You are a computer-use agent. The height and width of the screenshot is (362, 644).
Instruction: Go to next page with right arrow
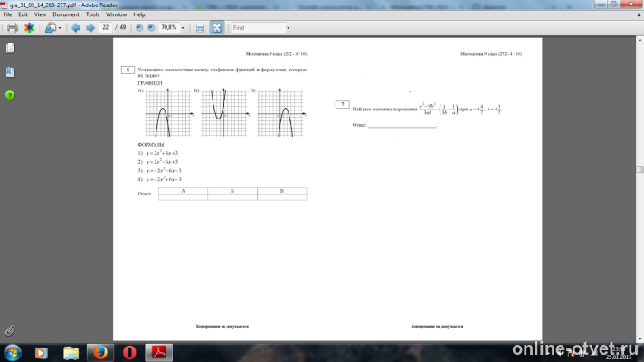click(90, 28)
